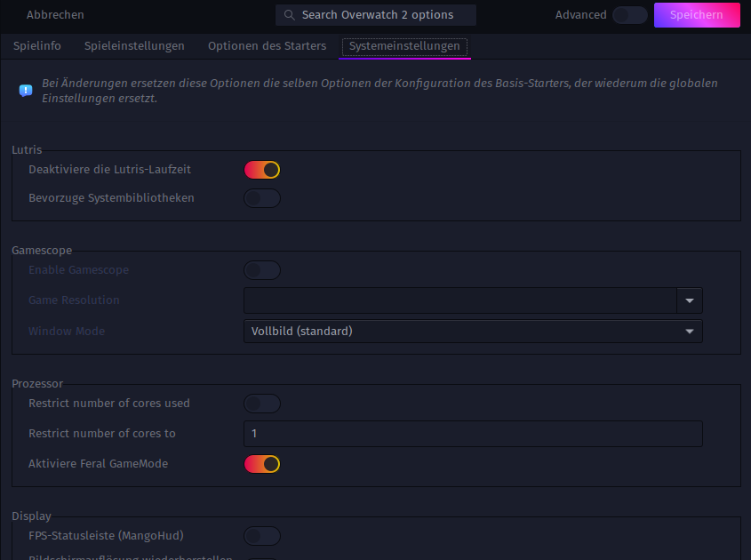751x560 pixels.
Task: Select Systemeinstellungen tab
Action: point(404,46)
